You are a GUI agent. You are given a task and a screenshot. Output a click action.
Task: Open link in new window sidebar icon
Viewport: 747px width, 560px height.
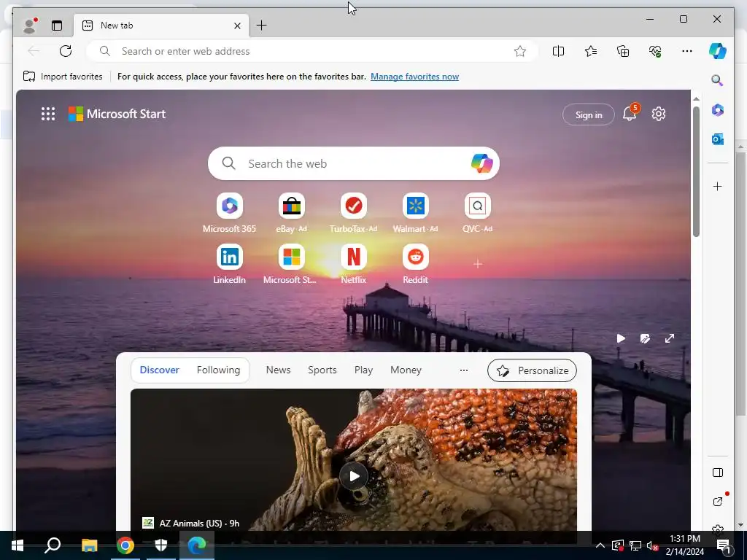point(718,502)
